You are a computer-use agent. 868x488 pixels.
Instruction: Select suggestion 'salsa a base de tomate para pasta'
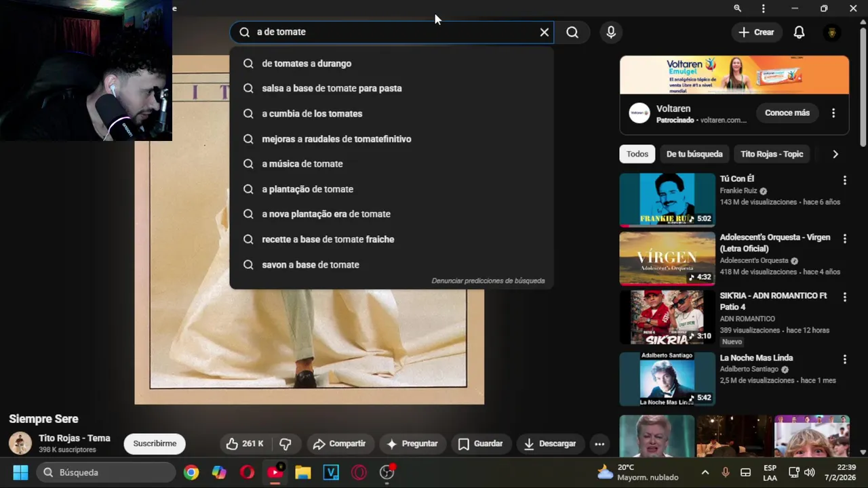pos(391,88)
